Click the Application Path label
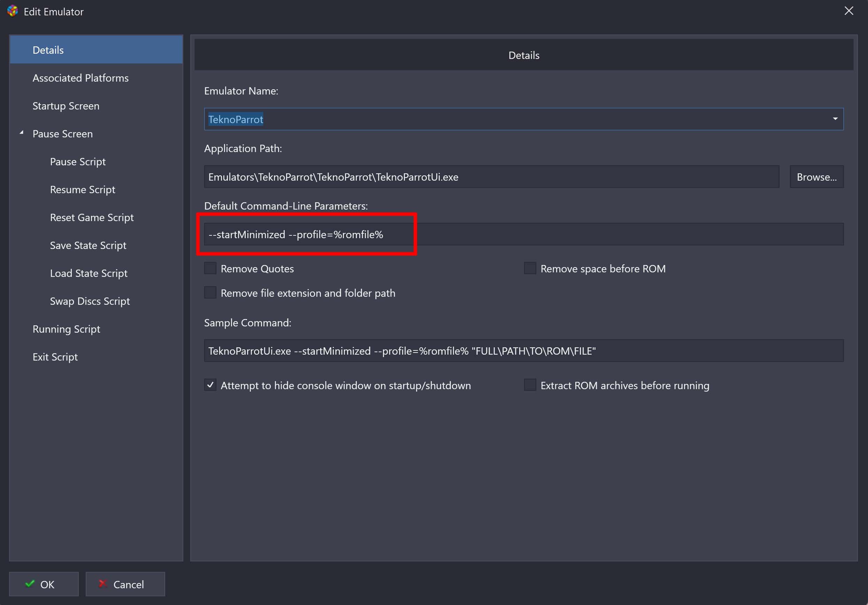Viewport: 868px width, 605px height. 243,148
